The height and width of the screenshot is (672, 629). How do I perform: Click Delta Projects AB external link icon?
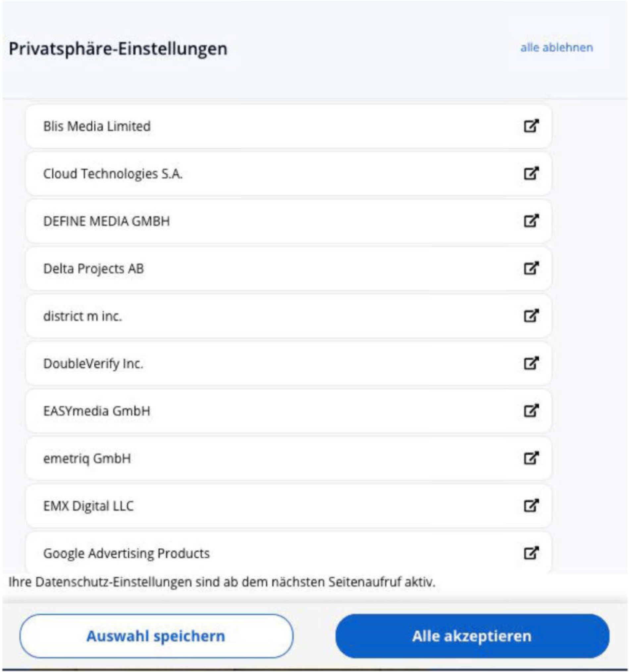531,268
